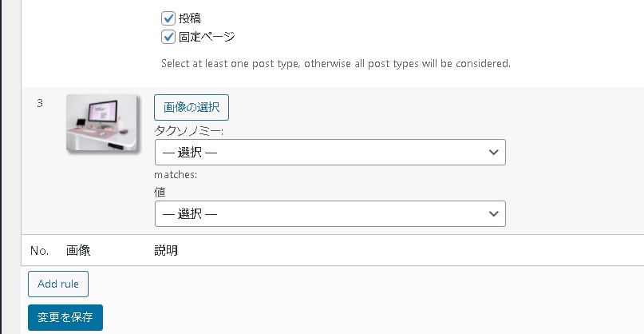Click the 値 field label

(x=160, y=193)
